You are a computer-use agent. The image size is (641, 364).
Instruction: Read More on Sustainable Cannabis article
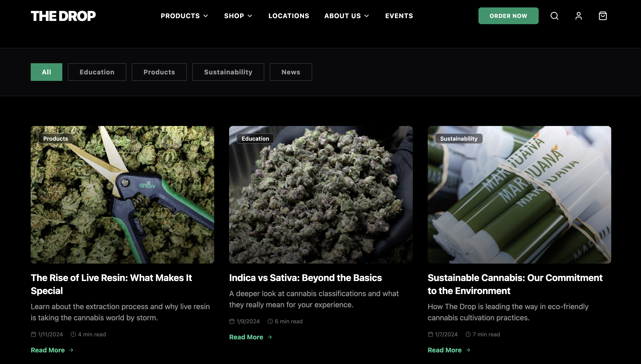[x=449, y=350]
